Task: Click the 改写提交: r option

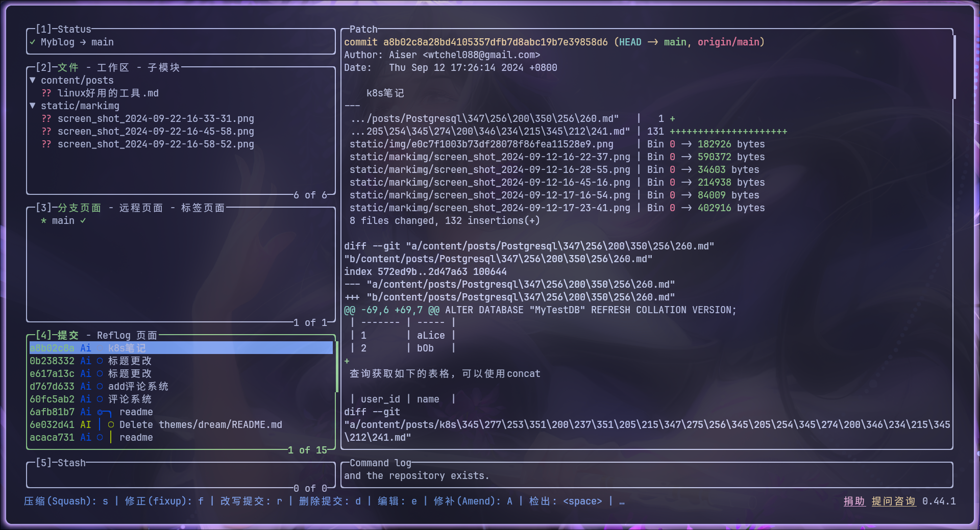Action: [251, 501]
